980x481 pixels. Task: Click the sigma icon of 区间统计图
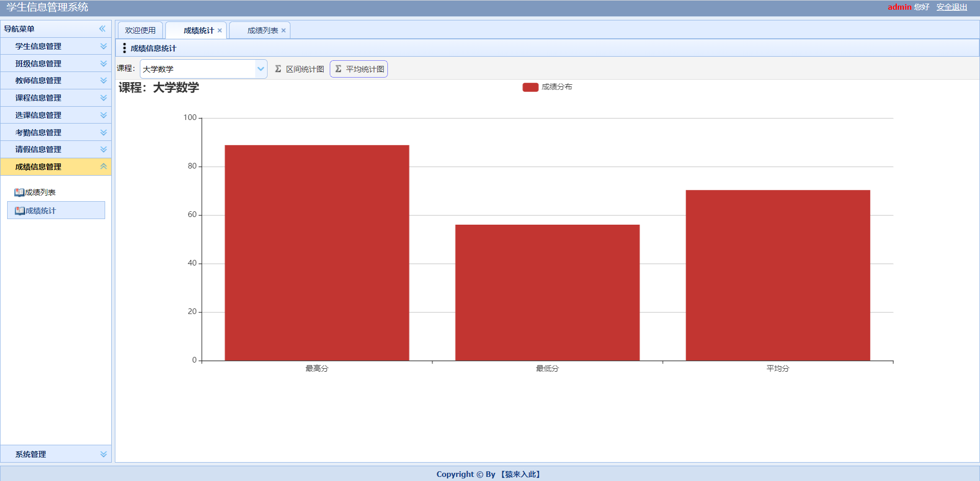click(278, 69)
